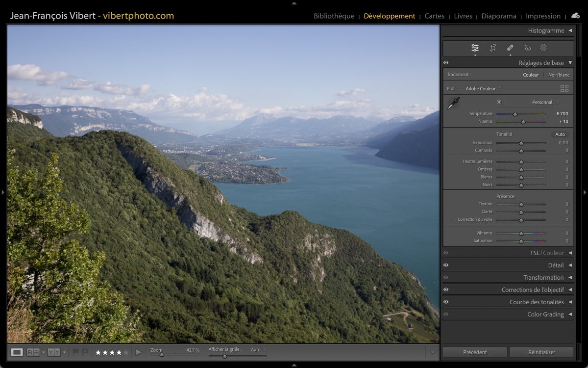Disable Corrections de l'objectif panel eye
The width and height of the screenshot is (588, 368).
pos(446,289)
